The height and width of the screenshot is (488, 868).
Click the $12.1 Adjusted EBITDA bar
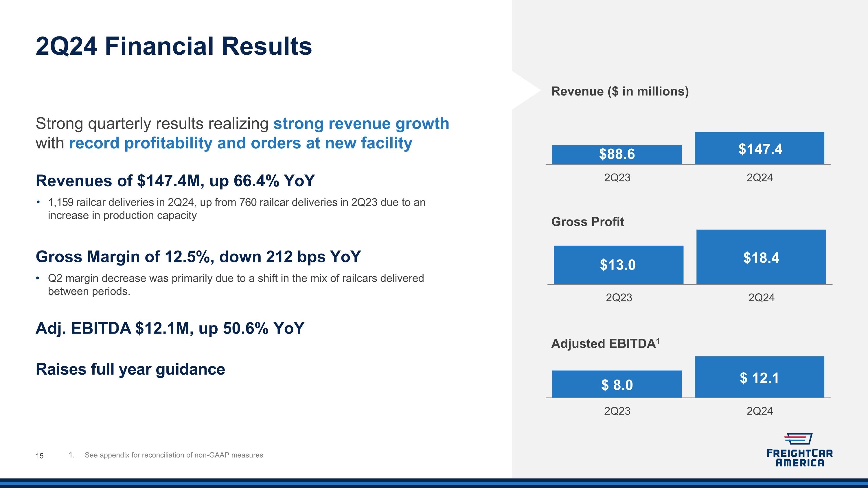[759, 377]
